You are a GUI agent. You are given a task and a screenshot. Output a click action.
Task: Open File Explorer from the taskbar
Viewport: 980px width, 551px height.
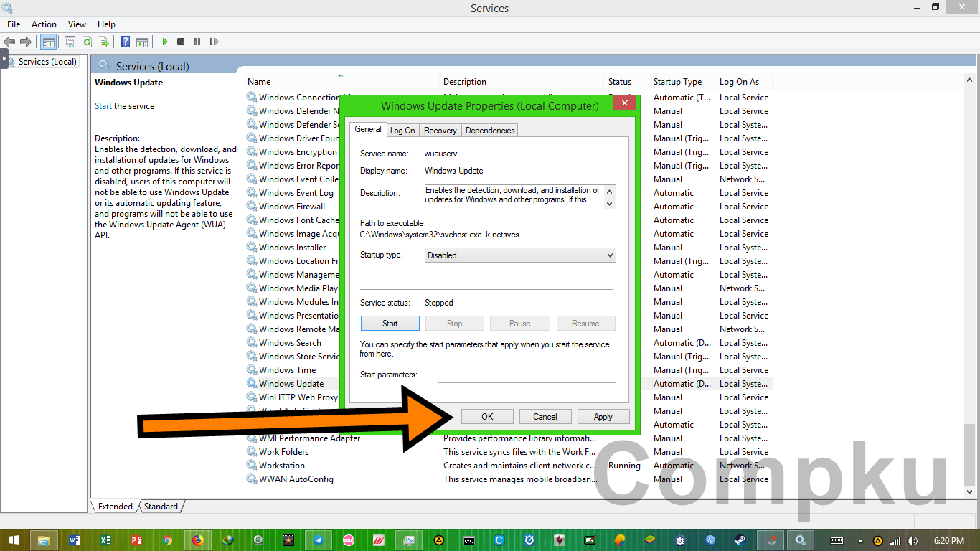click(x=43, y=540)
